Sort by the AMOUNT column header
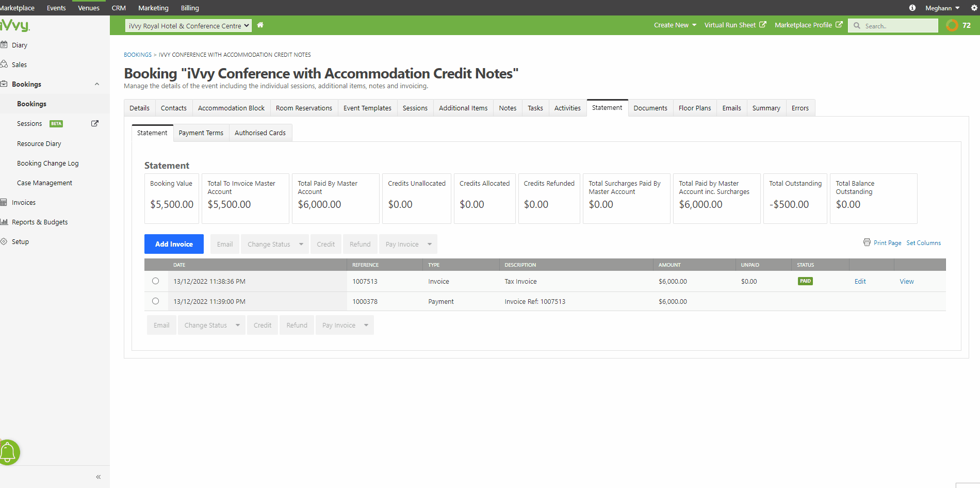980x488 pixels. 669,265
